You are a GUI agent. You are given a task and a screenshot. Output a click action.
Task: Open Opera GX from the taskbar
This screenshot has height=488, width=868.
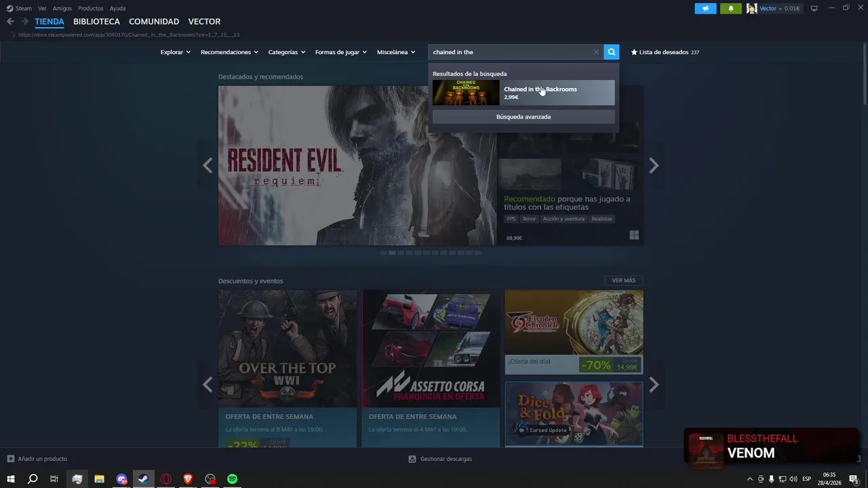(x=166, y=479)
